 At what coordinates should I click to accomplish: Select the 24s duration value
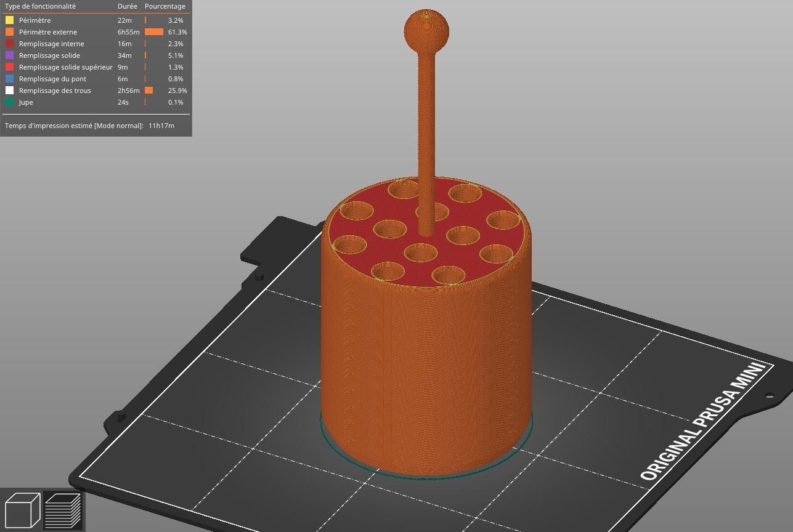tap(124, 102)
